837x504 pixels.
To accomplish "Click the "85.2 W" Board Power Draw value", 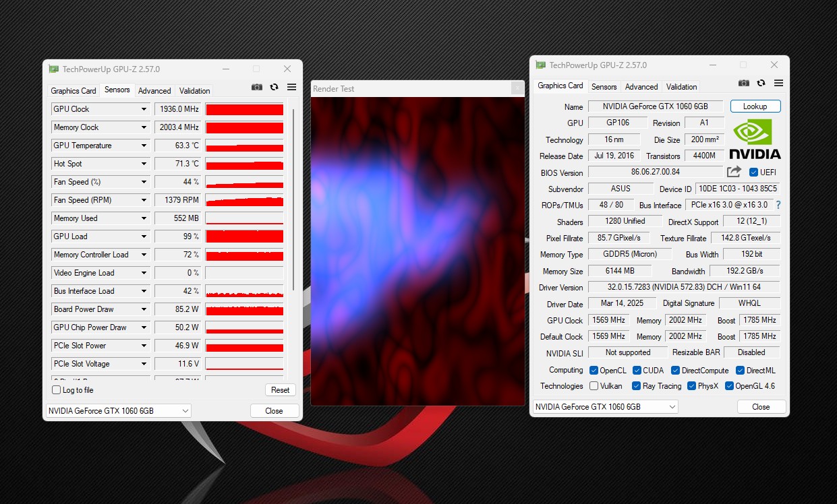I will pos(178,309).
